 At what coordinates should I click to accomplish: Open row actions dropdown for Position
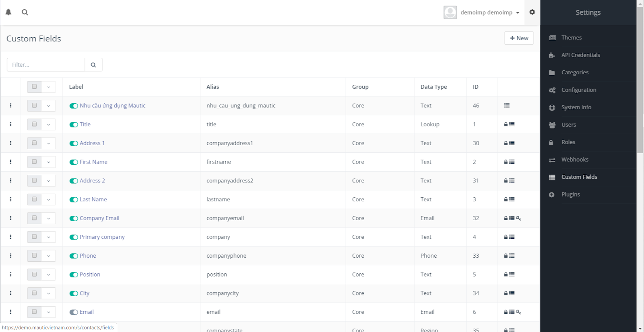tap(48, 275)
